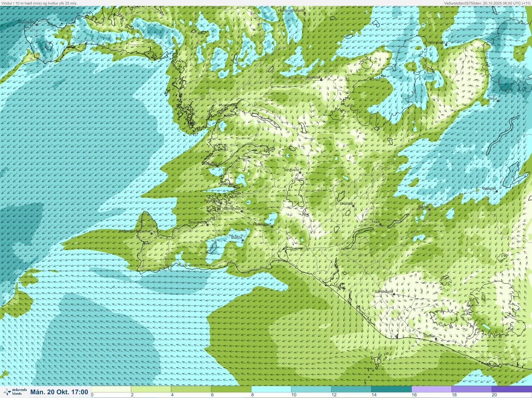Image resolution: width=532 pixels, height=398 pixels.
Task: Select the 2–4 m/s legend color swatch
Action: pos(151,389)
